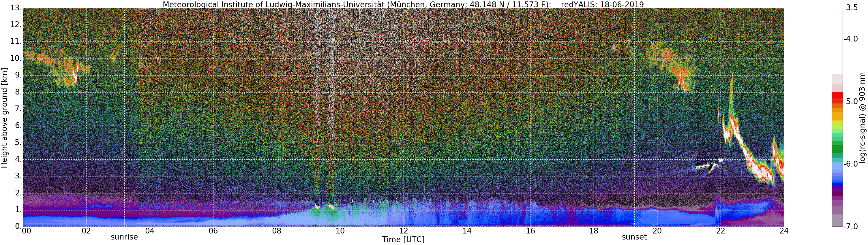Click the '10' time axis tick label
868x245 pixels.
340,231
